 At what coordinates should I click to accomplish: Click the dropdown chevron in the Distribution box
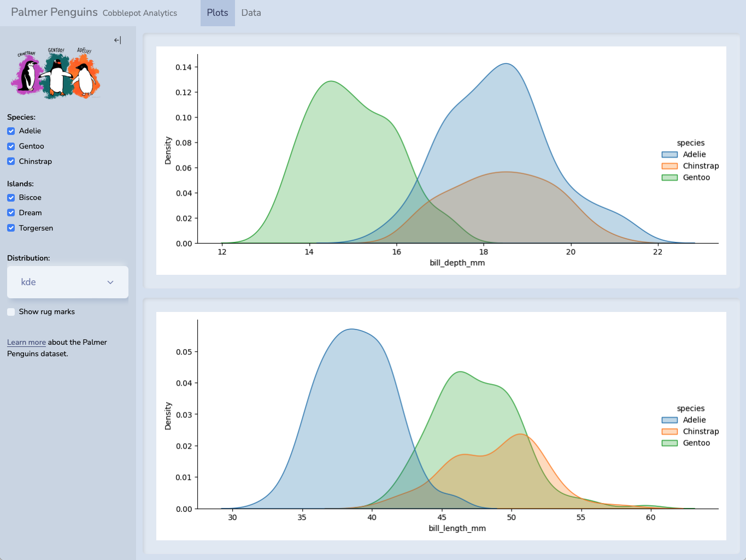point(110,282)
